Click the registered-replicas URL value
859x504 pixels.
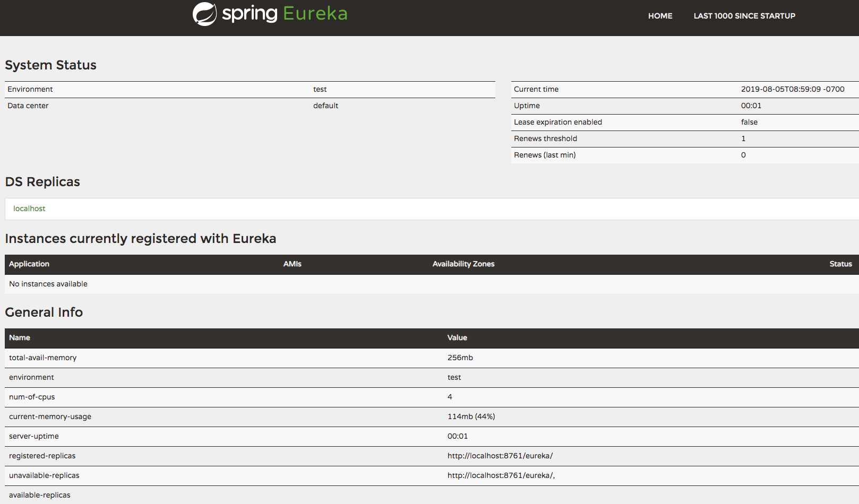click(500, 456)
